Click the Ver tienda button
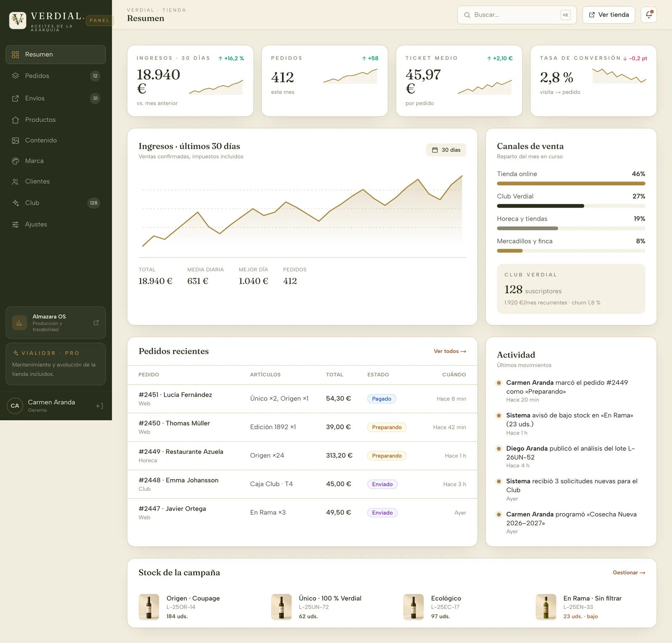 tap(609, 15)
